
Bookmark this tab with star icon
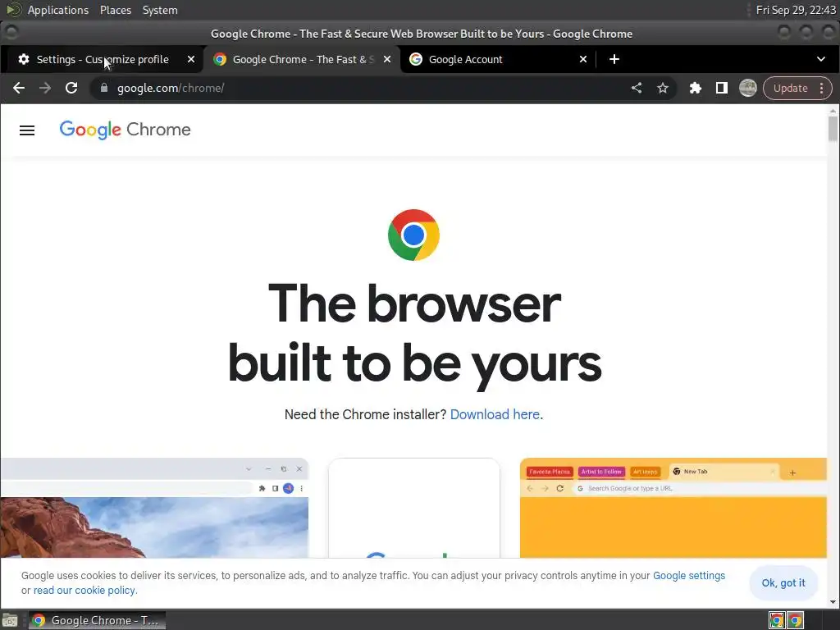coord(663,88)
